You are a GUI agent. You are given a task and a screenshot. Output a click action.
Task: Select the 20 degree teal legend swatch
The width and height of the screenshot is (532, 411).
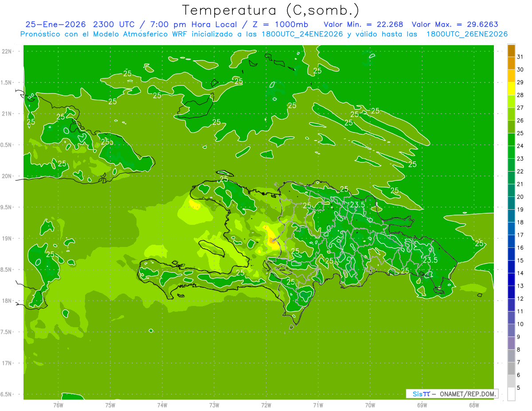click(x=511, y=191)
